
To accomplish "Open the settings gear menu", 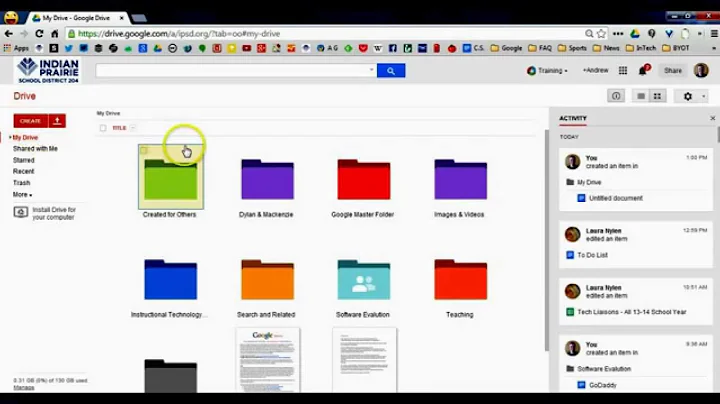I will (687, 96).
